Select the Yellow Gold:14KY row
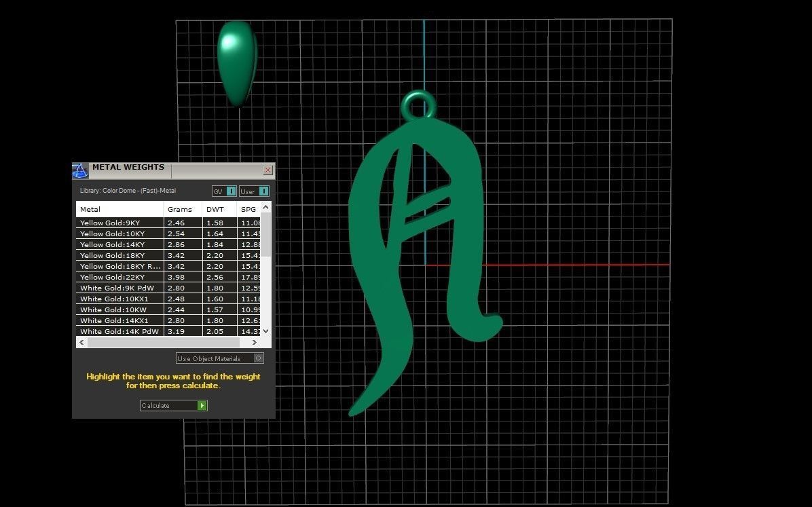The image size is (812, 507). coord(168,244)
